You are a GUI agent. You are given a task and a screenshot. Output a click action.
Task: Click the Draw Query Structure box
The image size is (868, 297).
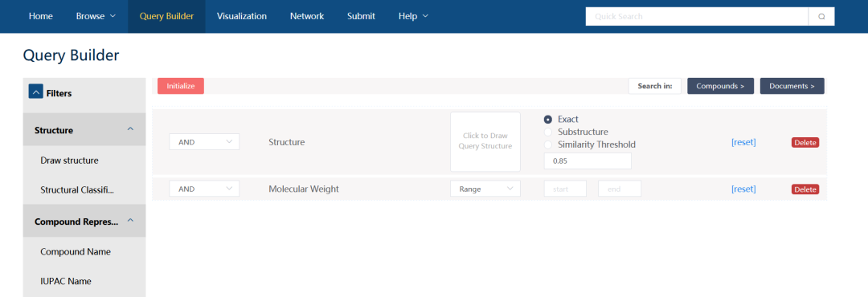(x=485, y=141)
